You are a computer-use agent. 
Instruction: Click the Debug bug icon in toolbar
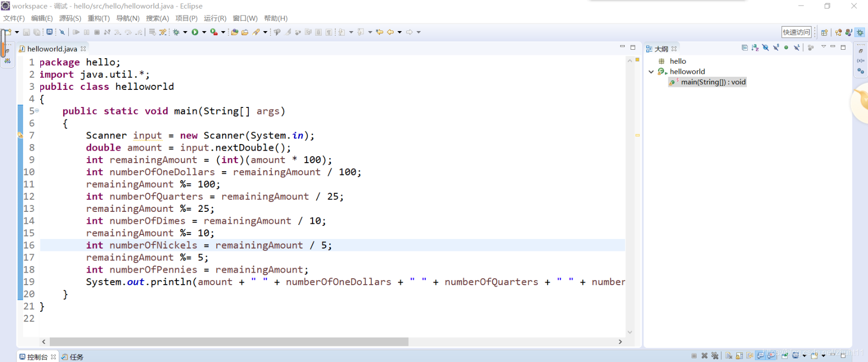pos(176,32)
